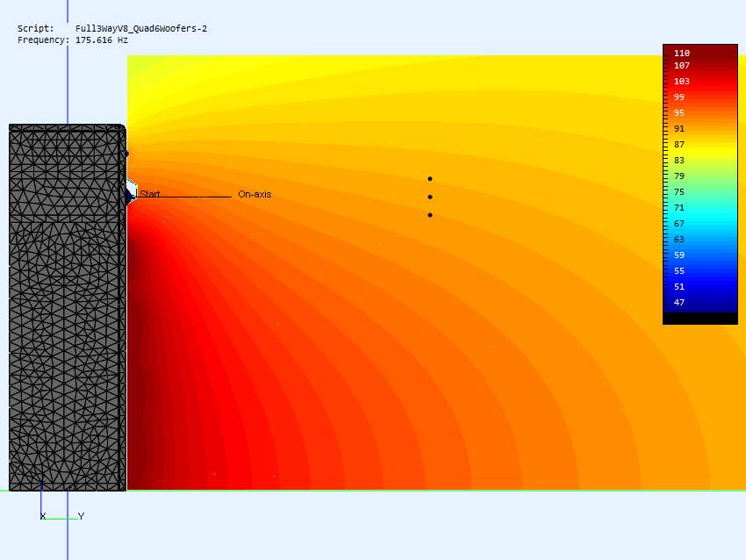746x560 pixels.
Task: Click the bottom observation point dot
Action: point(430,215)
